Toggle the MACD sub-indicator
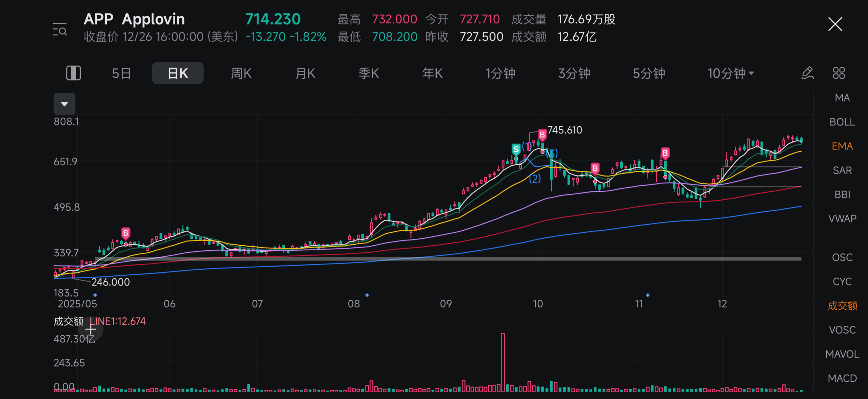This screenshot has height=399, width=868. click(x=842, y=378)
